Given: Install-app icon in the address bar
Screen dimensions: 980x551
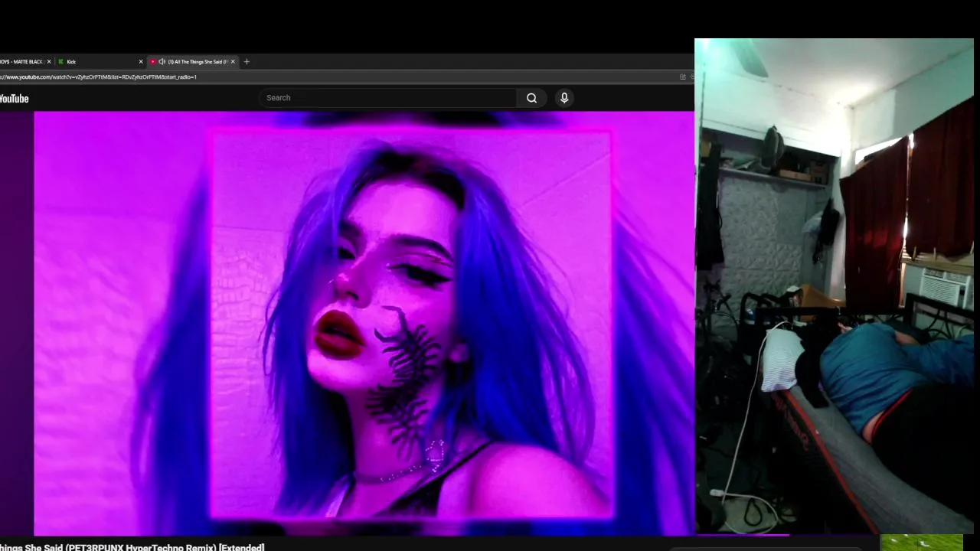Looking at the screenshot, I should point(682,77).
